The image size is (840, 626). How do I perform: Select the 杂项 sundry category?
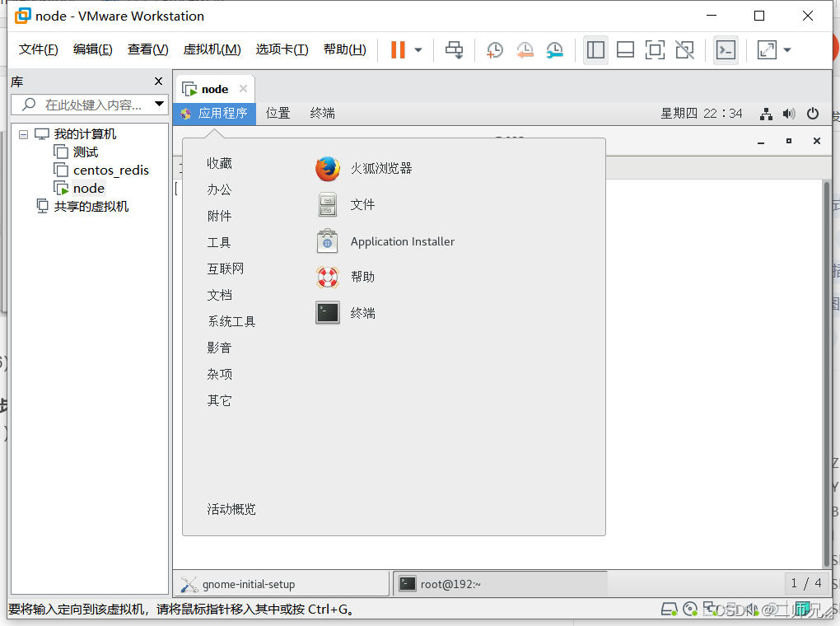pyautogui.click(x=219, y=374)
